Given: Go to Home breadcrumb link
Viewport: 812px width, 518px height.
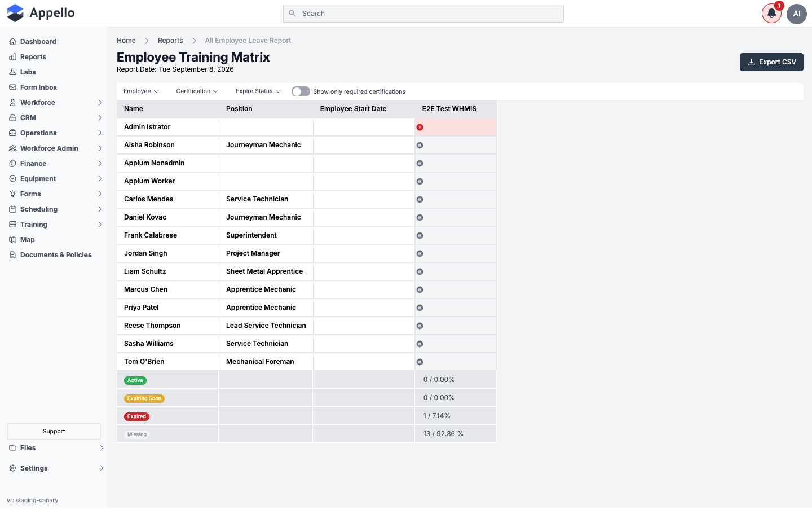Looking at the screenshot, I should pyautogui.click(x=126, y=41).
